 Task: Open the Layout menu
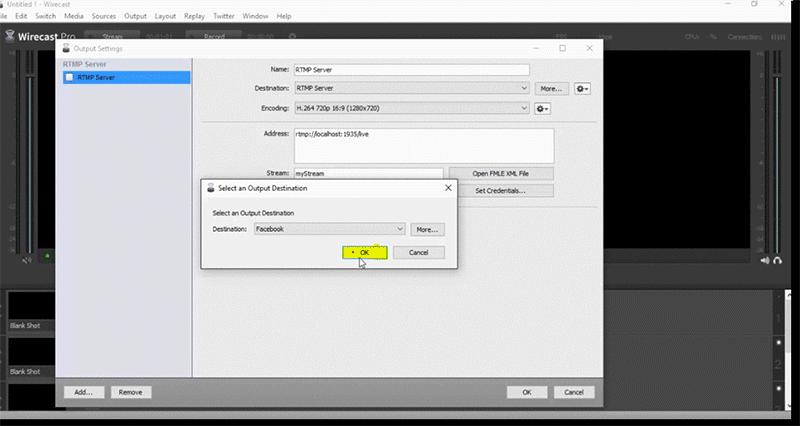coord(165,16)
